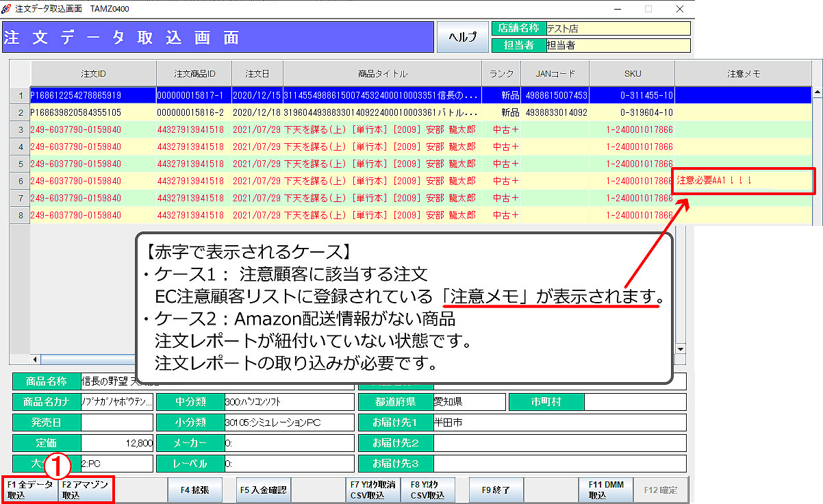Click the 商品タイトル column header

(382, 74)
